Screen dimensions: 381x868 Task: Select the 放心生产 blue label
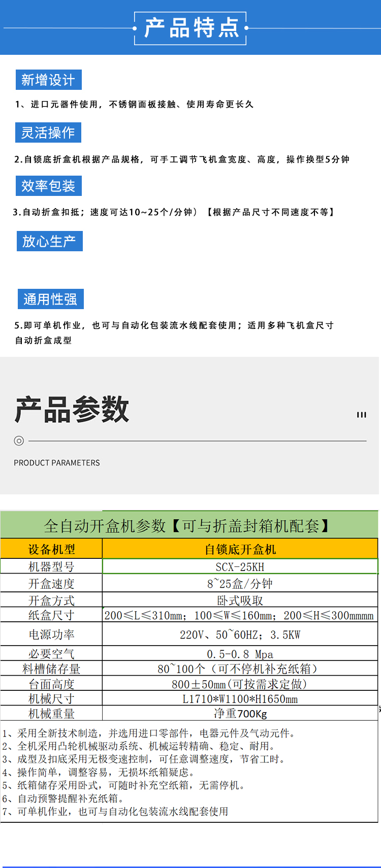click(x=49, y=241)
